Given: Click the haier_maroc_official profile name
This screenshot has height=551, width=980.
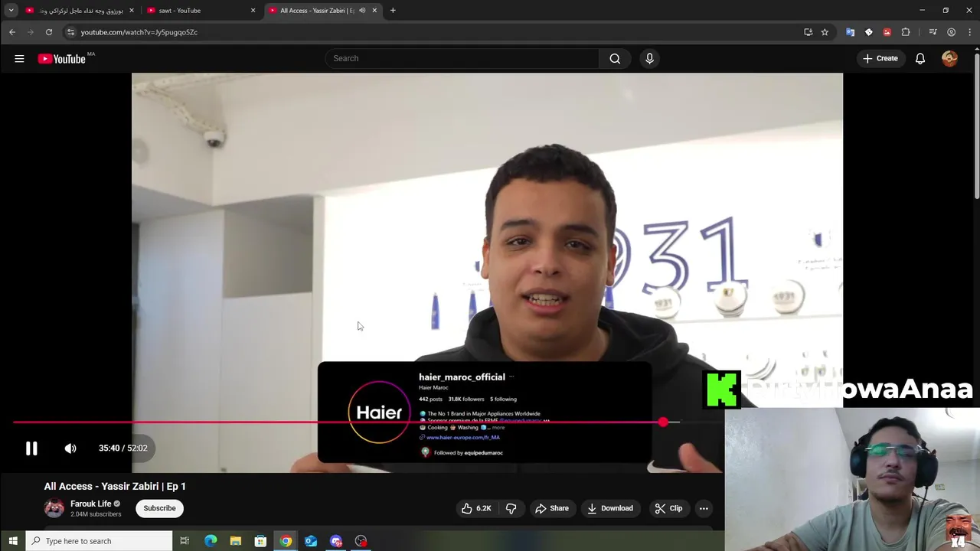Looking at the screenshot, I should pos(462,377).
